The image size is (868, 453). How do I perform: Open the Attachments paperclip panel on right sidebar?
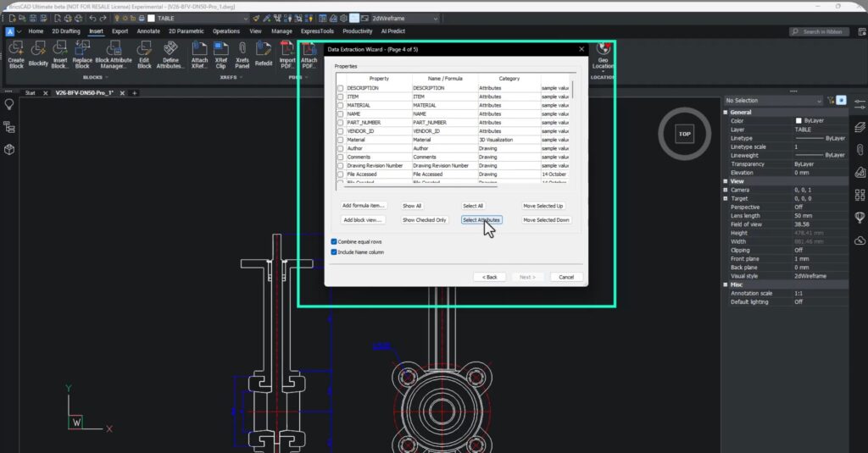pyautogui.click(x=860, y=150)
